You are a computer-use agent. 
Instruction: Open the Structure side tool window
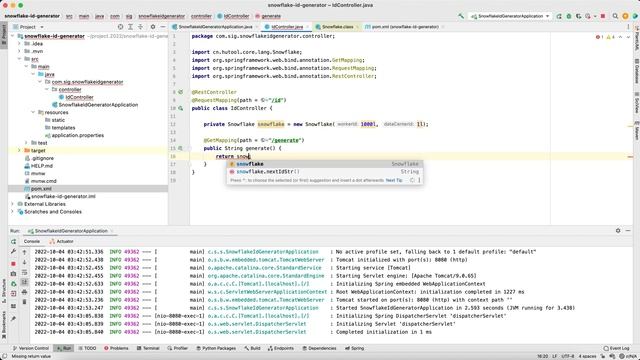coord(4,291)
